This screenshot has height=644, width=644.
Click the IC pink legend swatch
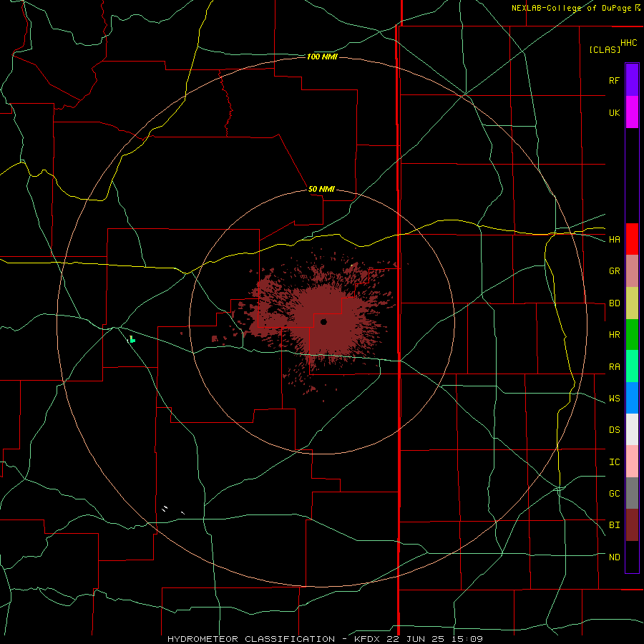click(632, 462)
